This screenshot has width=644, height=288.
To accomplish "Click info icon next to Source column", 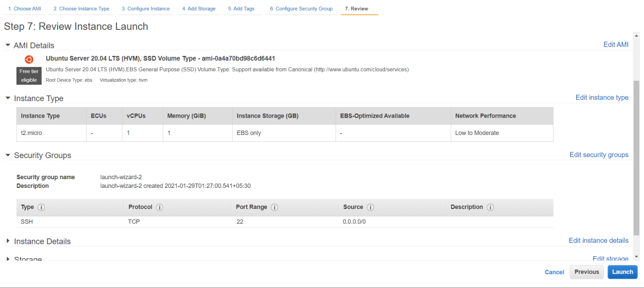I will click(x=370, y=207).
